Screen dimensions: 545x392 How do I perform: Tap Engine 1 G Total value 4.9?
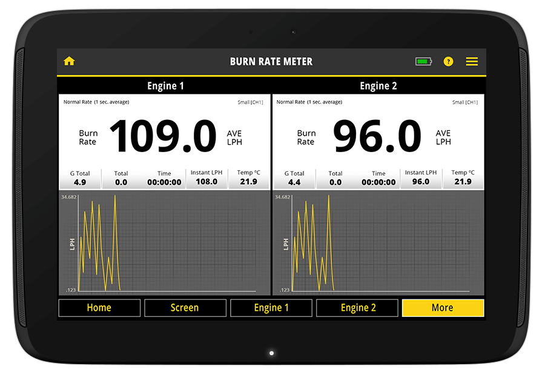(80, 182)
